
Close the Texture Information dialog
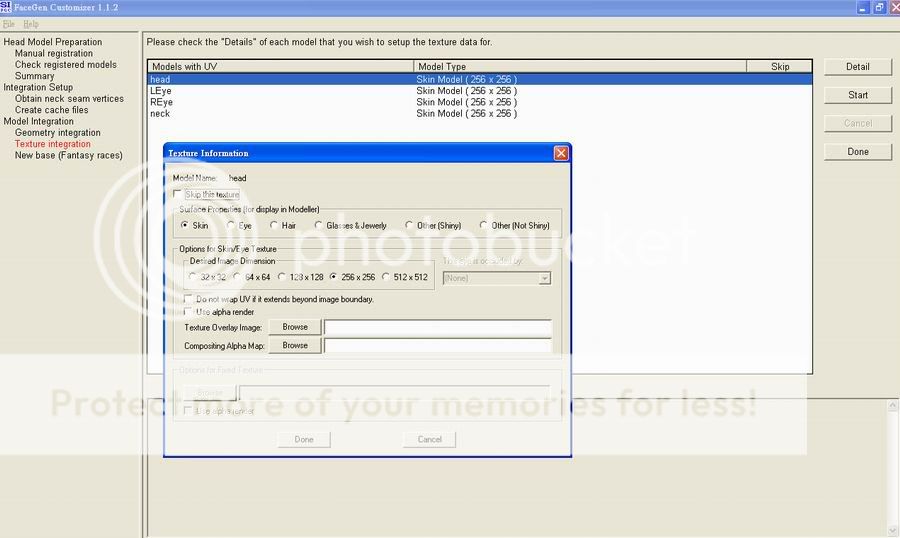pos(561,153)
